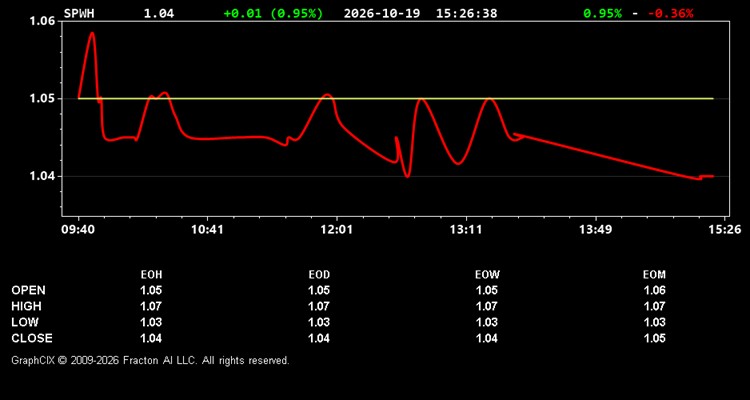This screenshot has height=400, width=750.
Task: Click the EOW HIGH value 1.07
Action: click(x=487, y=306)
